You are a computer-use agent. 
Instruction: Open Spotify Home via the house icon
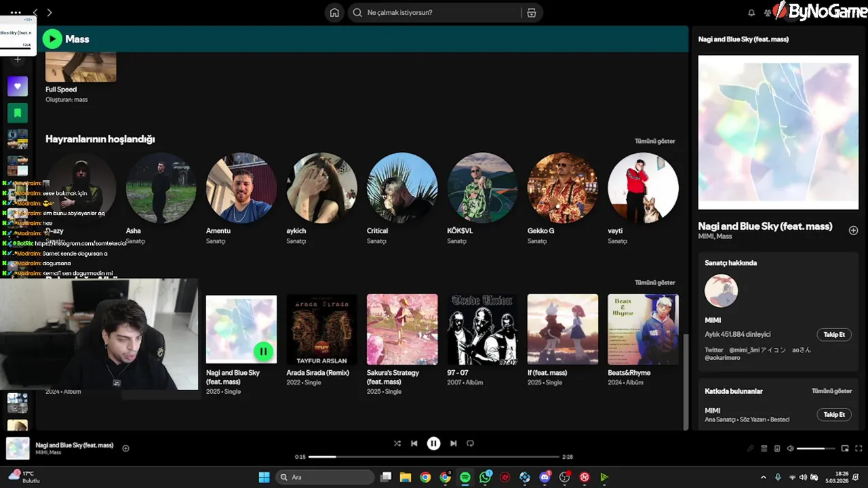(x=334, y=12)
